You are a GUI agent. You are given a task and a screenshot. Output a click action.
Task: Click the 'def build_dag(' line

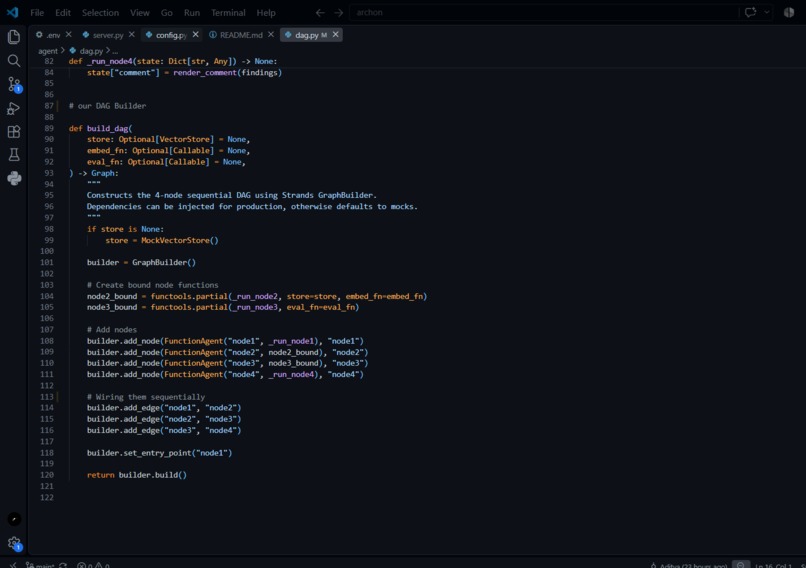point(100,128)
